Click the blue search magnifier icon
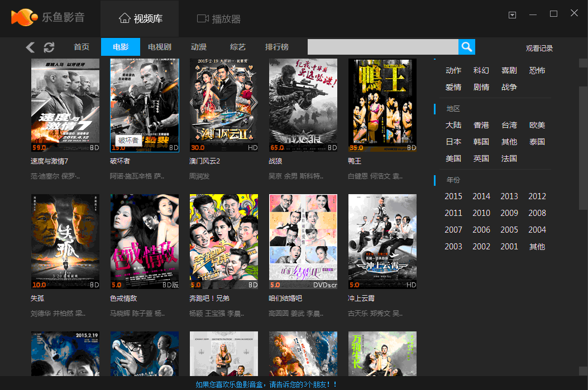Screen dimensions: 588x390 pyautogui.click(x=467, y=47)
